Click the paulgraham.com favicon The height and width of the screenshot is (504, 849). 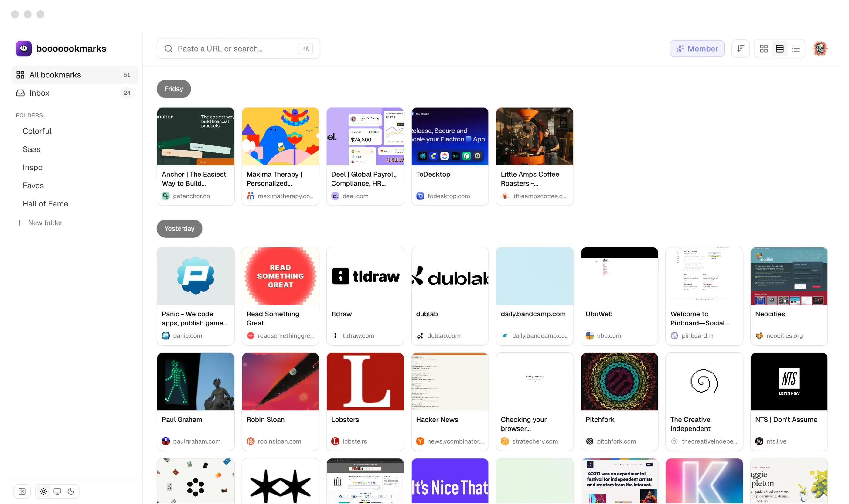pyautogui.click(x=165, y=441)
